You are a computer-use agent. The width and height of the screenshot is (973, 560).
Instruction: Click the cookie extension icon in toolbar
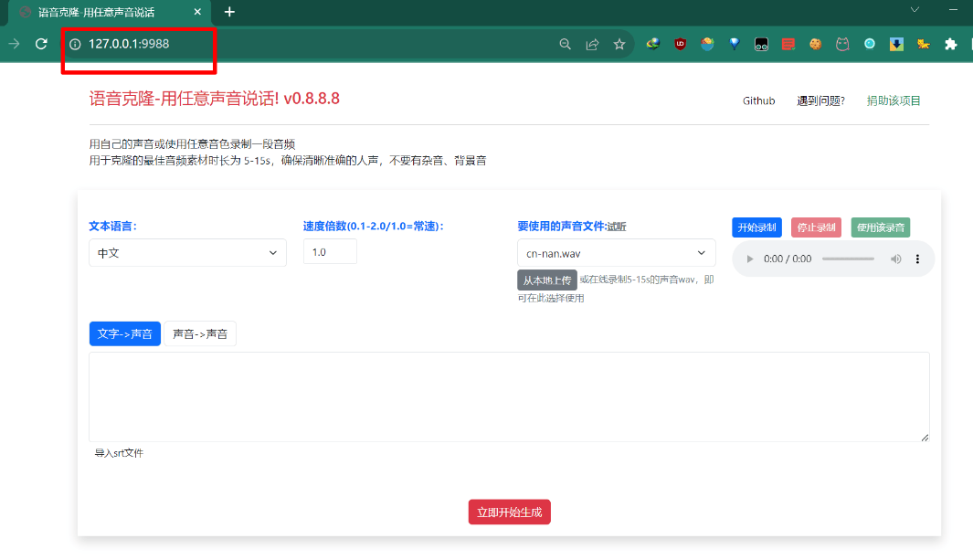click(815, 43)
